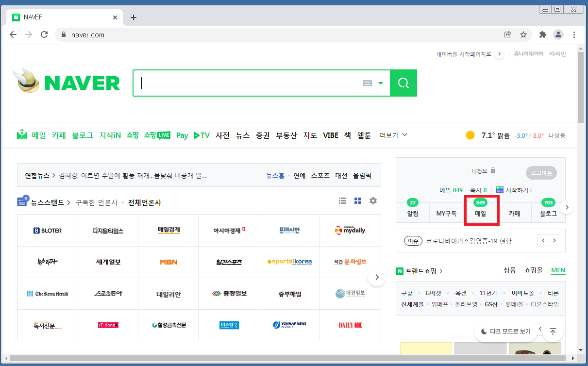
Task: Expand the 더보기 services menu
Action: point(394,135)
